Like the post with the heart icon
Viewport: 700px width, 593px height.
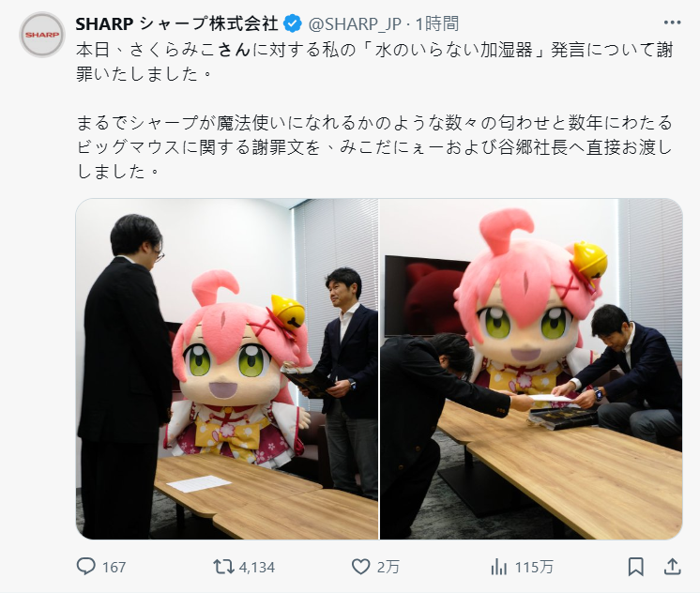pos(360,567)
